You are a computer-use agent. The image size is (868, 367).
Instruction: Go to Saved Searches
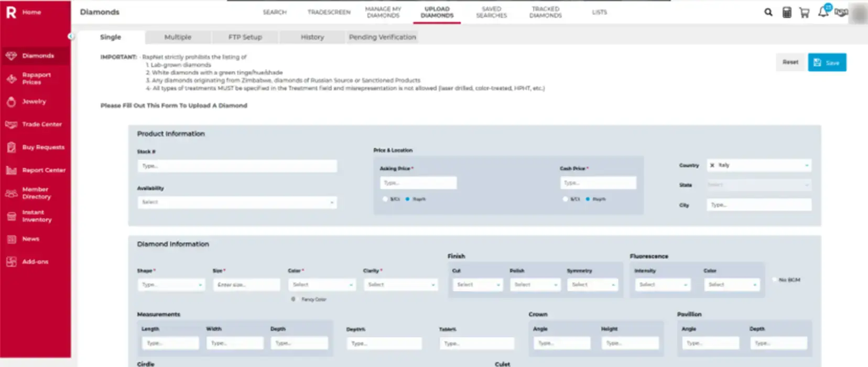[491, 12]
